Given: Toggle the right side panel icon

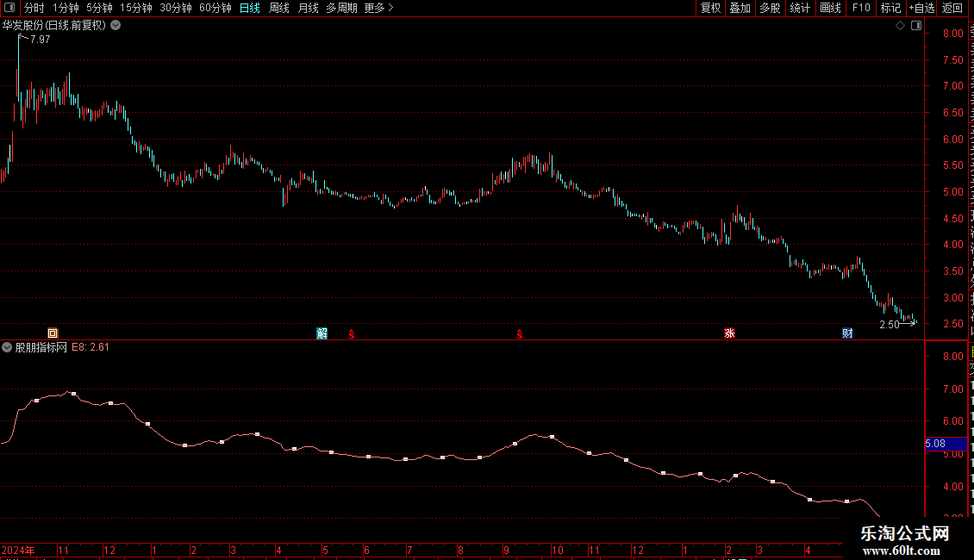Looking at the screenshot, I should (916, 26).
